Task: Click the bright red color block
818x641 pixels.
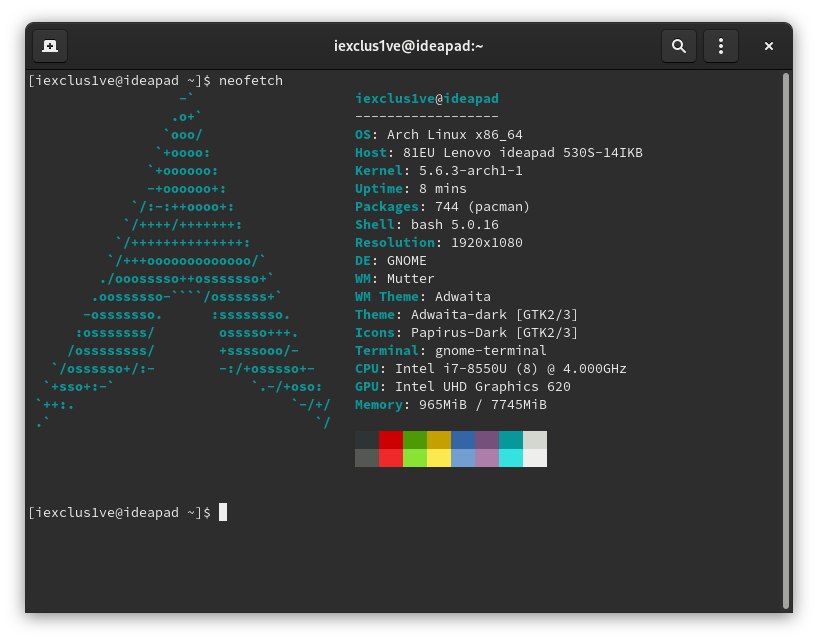Action: point(391,458)
